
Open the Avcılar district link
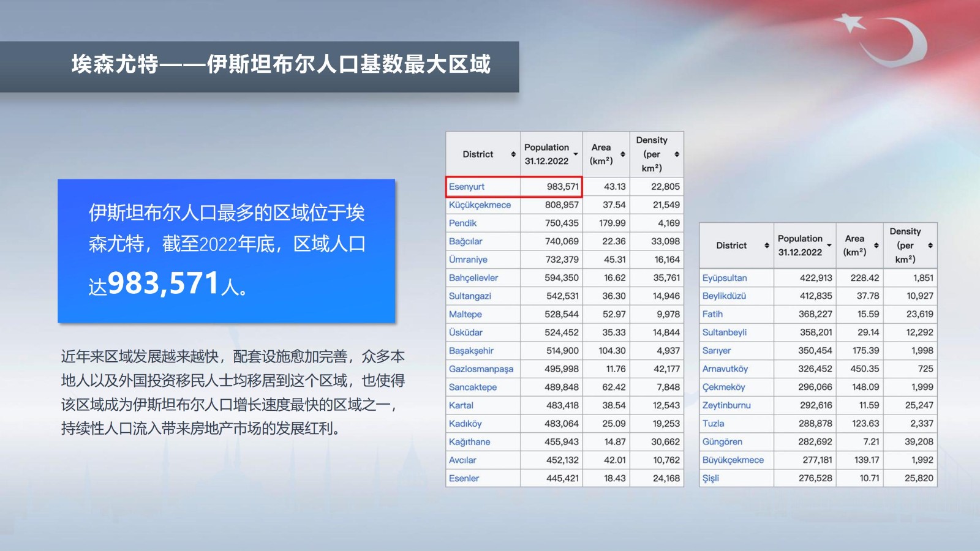point(462,460)
